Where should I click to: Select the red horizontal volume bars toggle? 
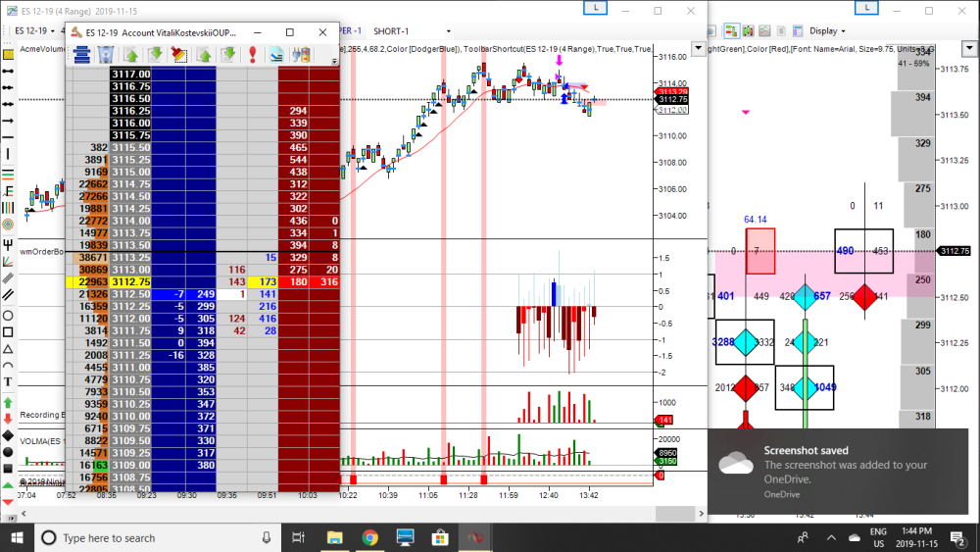(731, 30)
